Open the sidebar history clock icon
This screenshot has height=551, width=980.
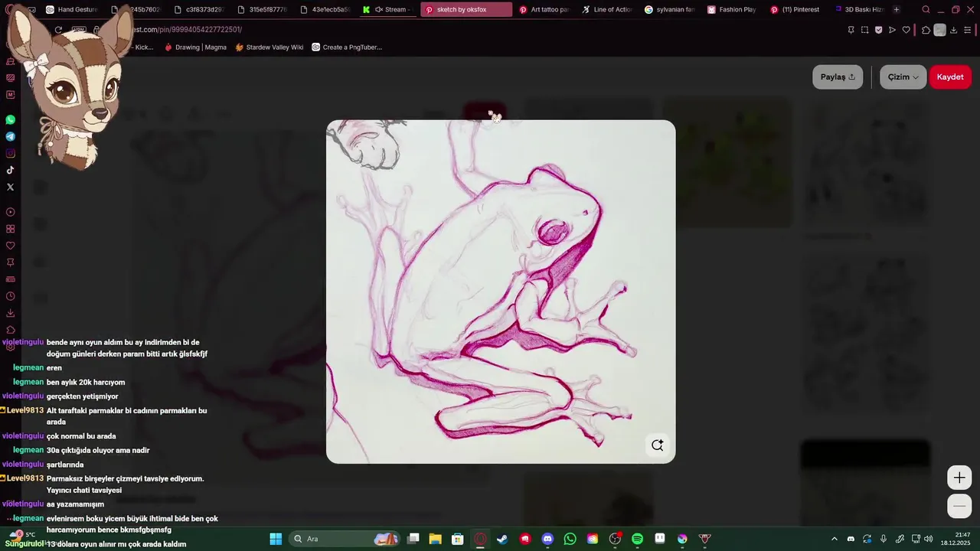[x=10, y=296]
